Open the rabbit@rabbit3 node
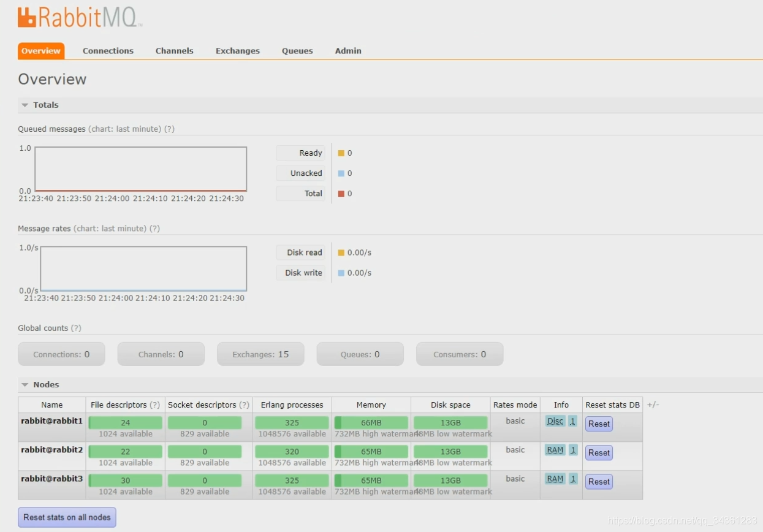763x532 pixels. 51,479
